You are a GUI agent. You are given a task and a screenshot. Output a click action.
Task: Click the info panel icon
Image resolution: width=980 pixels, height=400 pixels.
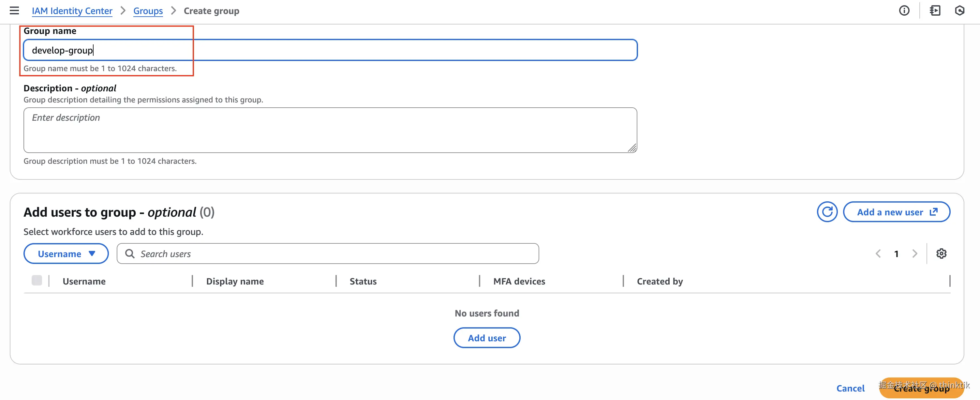pyautogui.click(x=904, y=11)
